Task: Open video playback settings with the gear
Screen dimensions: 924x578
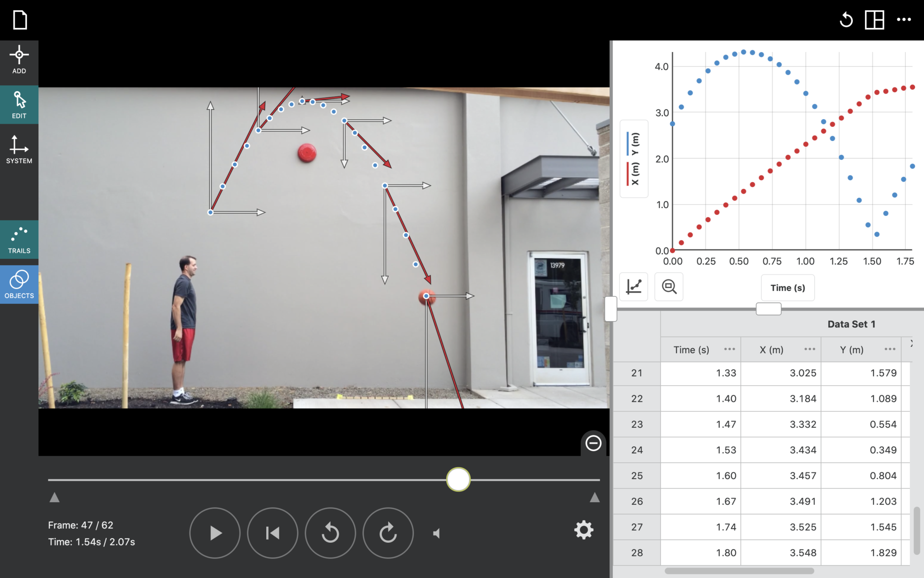Action: (x=584, y=531)
